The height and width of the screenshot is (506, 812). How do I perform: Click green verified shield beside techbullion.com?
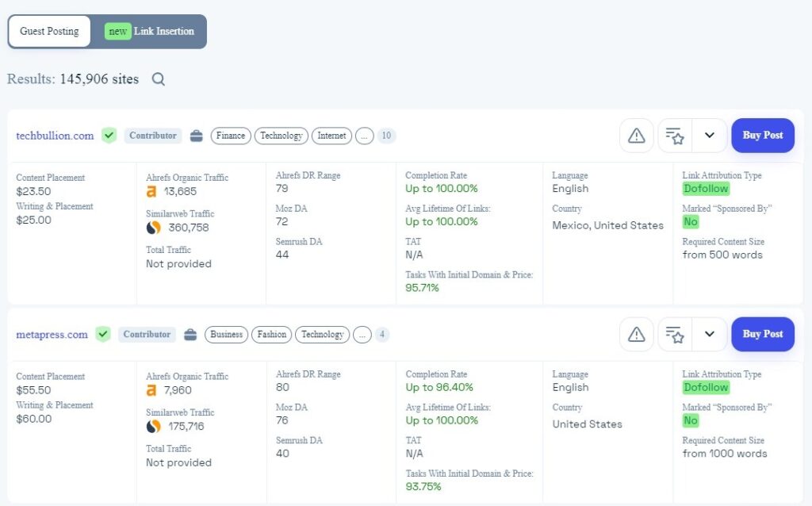[x=109, y=136]
